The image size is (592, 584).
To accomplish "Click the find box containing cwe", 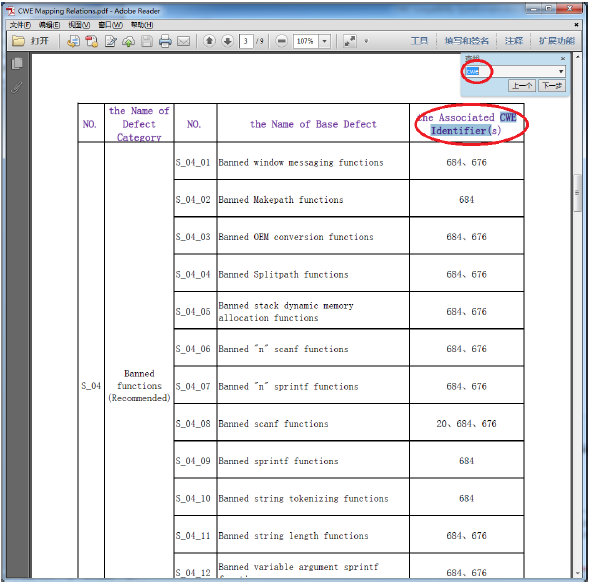I will [x=510, y=71].
